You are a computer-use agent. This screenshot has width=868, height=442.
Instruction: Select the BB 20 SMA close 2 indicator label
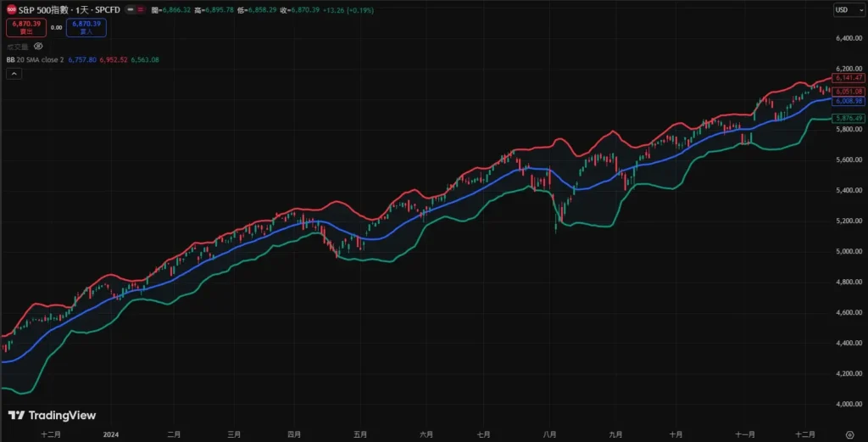coord(34,60)
